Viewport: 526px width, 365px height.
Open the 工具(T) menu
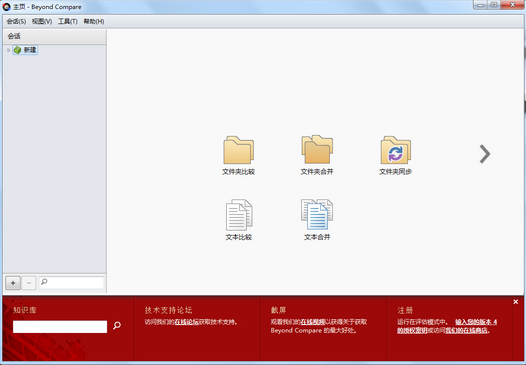click(67, 21)
